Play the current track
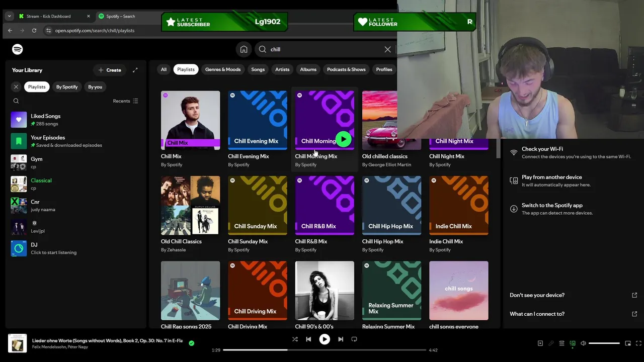Image resolution: width=644 pixels, height=362 pixels. [325, 339]
